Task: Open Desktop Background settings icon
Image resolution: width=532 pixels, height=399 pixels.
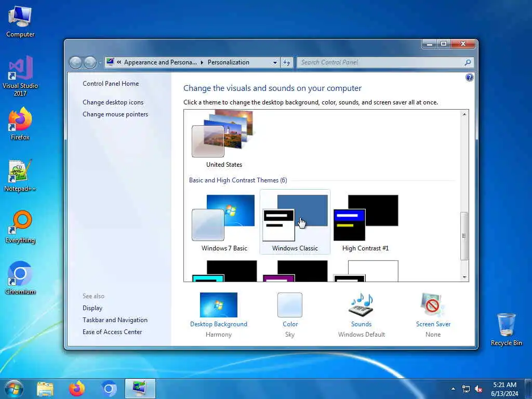Action: [219, 305]
